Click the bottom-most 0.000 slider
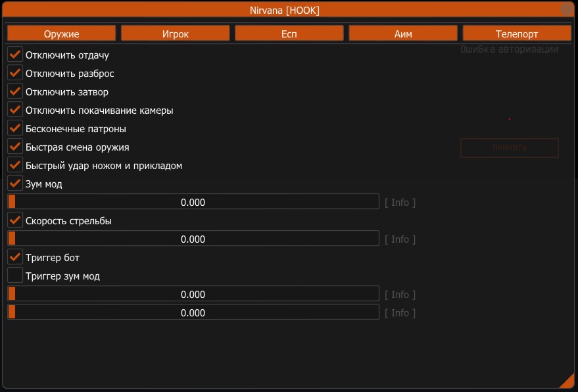 (x=193, y=312)
